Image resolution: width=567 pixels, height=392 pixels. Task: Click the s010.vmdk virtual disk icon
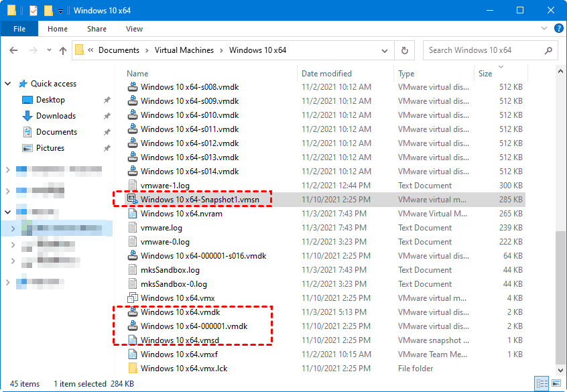(x=133, y=115)
